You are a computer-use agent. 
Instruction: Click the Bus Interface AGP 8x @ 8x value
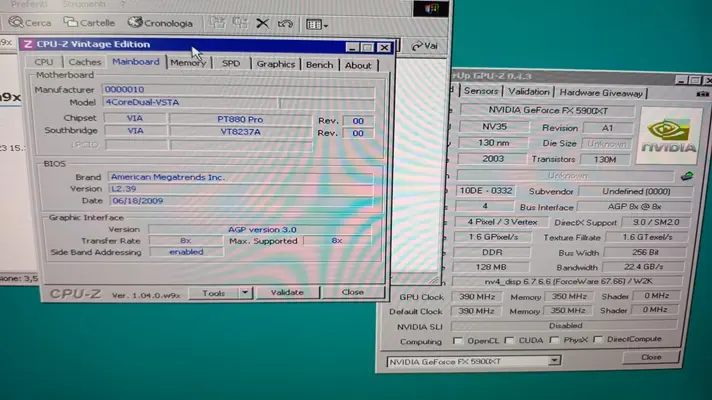[x=634, y=207]
